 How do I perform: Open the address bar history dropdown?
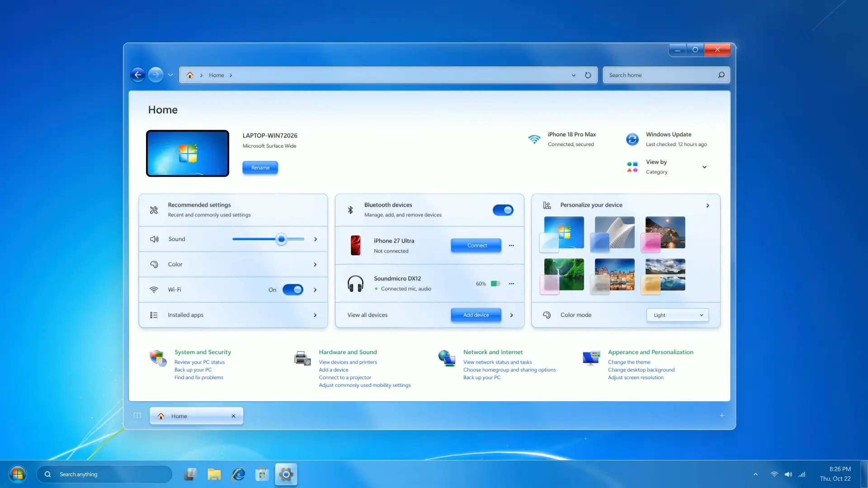573,75
